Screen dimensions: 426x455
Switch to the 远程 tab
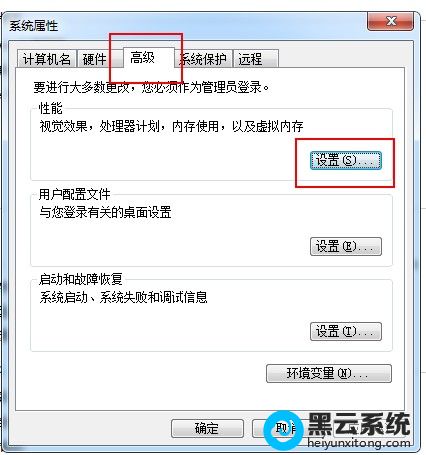pyautogui.click(x=255, y=59)
